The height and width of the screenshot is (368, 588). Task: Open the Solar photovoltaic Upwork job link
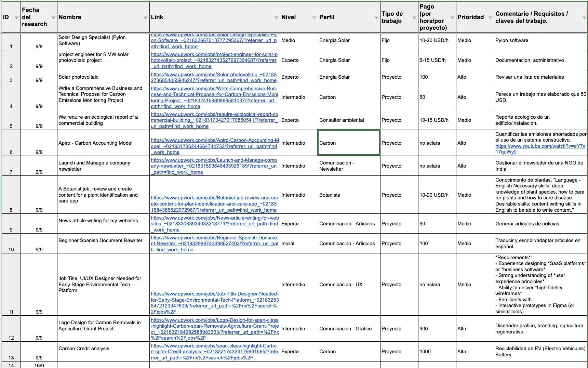pyautogui.click(x=213, y=77)
